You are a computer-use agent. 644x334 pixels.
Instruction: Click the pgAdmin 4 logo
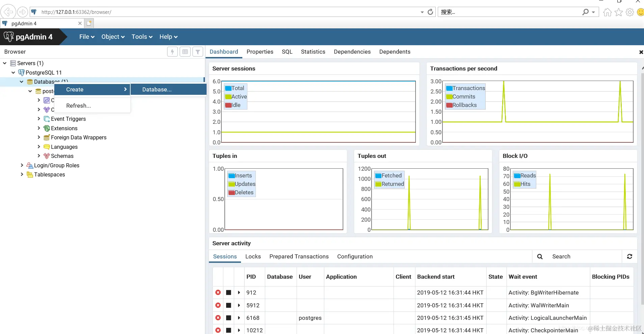pos(28,37)
